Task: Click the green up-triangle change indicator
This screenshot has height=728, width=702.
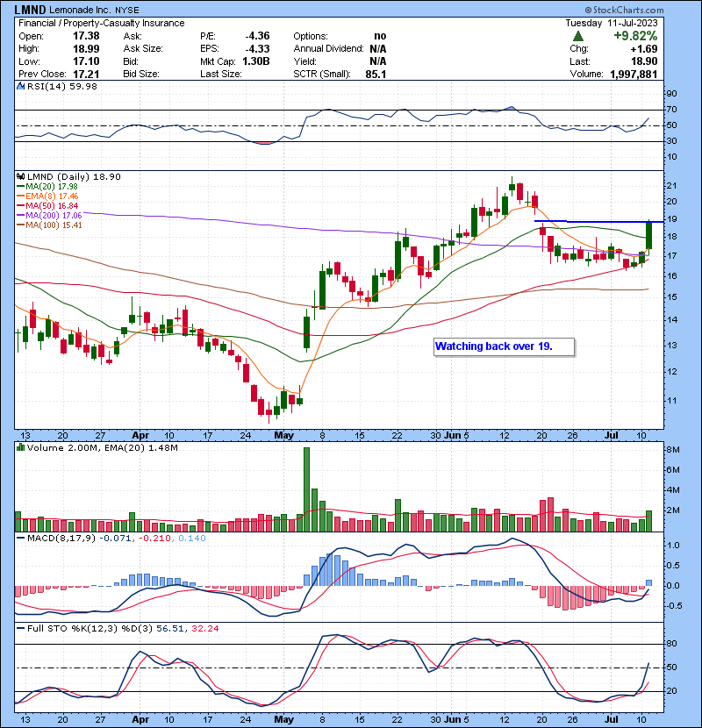Action: pos(577,36)
